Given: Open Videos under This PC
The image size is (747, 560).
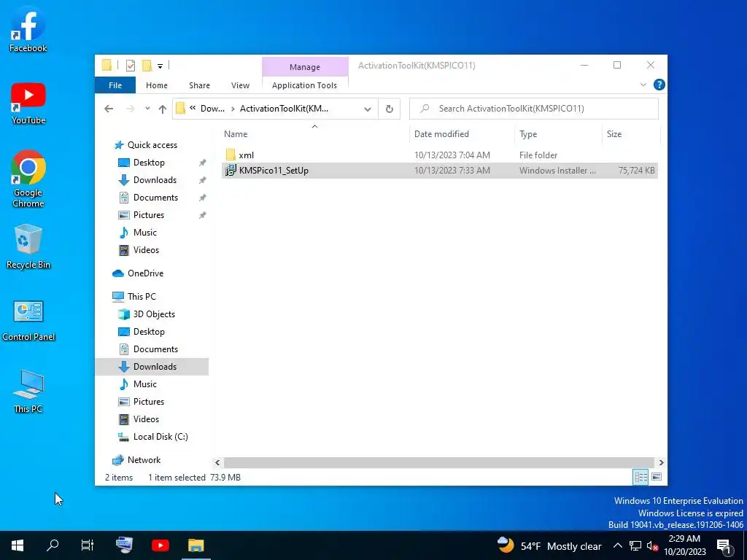Looking at the screenshot, I should [x=146, y=419].
